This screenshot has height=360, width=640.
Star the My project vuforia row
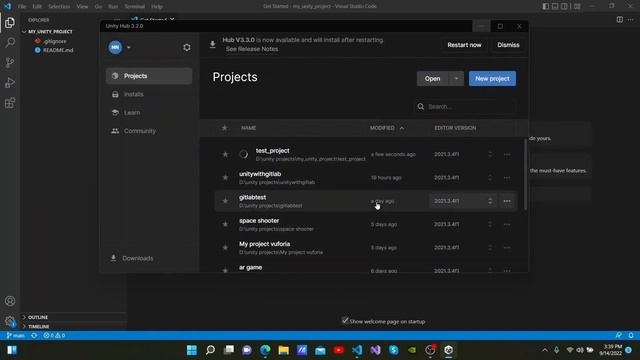(225, 247)
